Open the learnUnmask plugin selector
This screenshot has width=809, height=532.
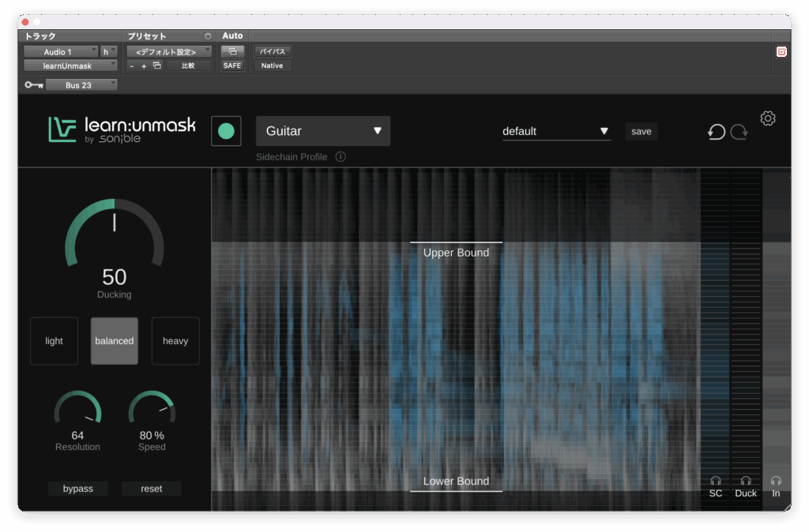click(70, 66)
